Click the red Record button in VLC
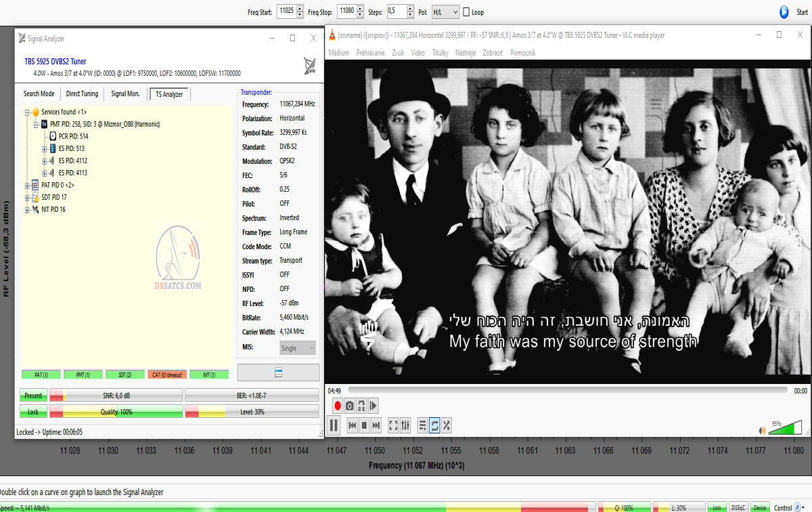The image size is (812, 512). [337, 406]
